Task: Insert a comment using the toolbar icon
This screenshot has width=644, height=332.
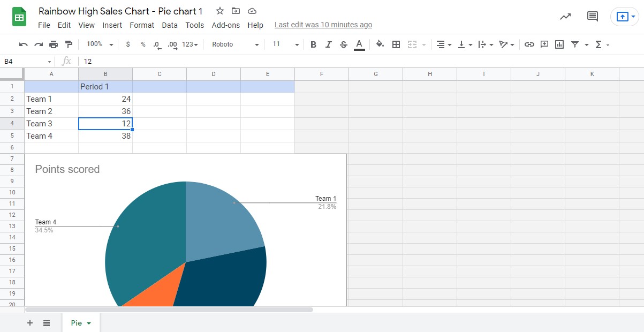Action: coord(544,44)
